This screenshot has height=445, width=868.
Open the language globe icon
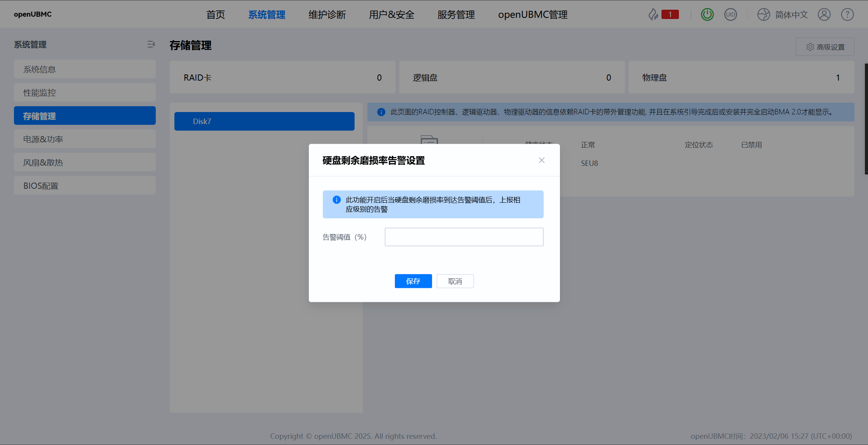763,15
